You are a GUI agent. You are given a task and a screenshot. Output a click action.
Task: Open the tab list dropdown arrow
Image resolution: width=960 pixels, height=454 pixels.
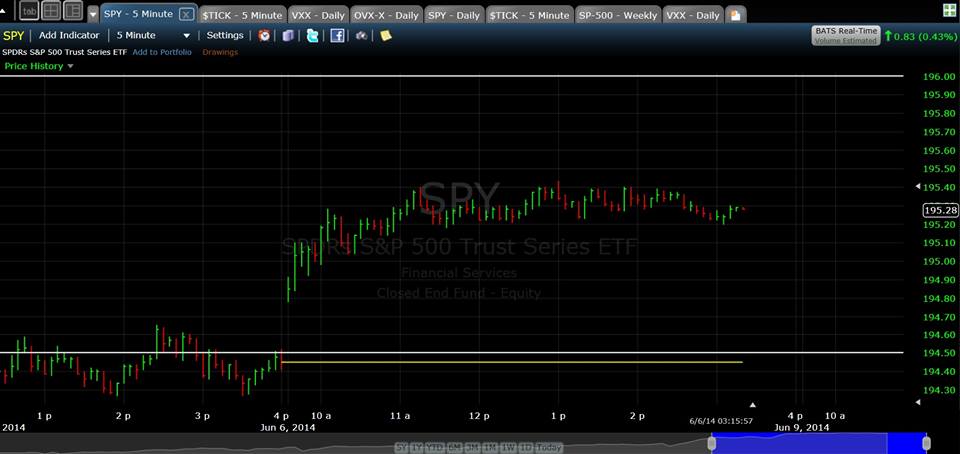pyautogui.click(x=93, y=15)
